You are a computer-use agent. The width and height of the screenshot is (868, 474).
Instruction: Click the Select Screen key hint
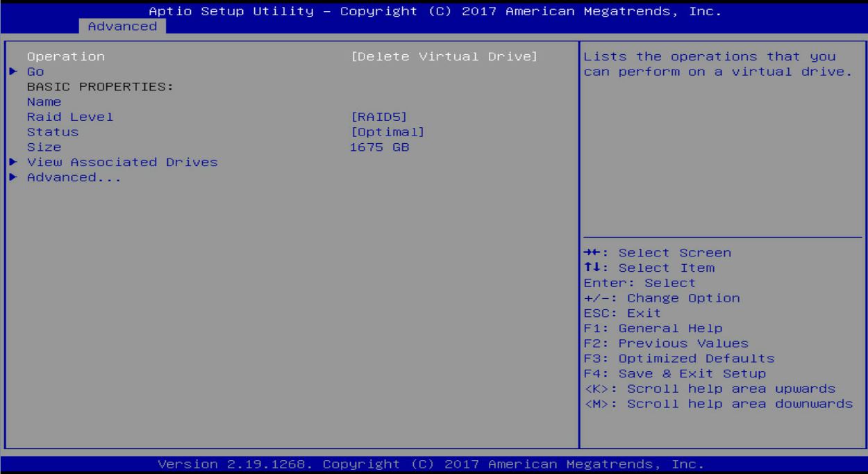pyautogui.click(x=657, y=253)
